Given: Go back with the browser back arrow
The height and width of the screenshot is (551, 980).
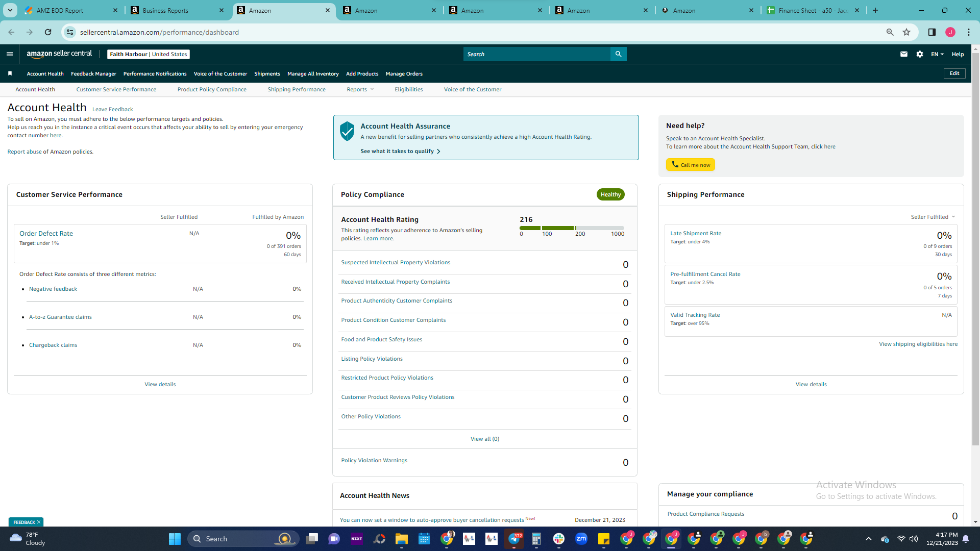Looking at the screenshot, I should [x=11, y=32].
